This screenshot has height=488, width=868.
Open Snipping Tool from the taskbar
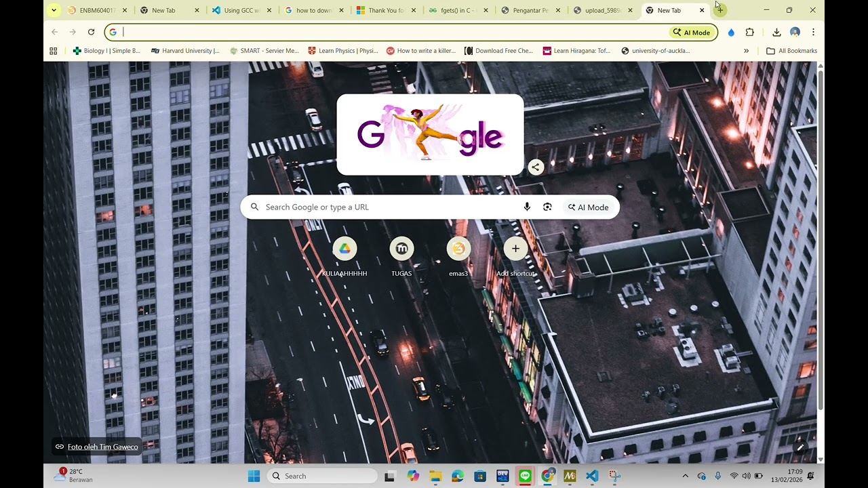614,476
